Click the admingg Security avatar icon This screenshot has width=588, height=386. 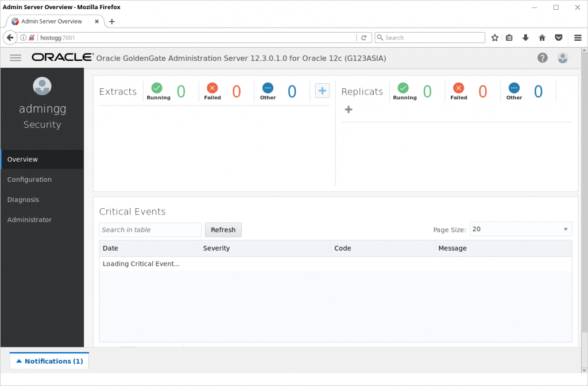42,86
